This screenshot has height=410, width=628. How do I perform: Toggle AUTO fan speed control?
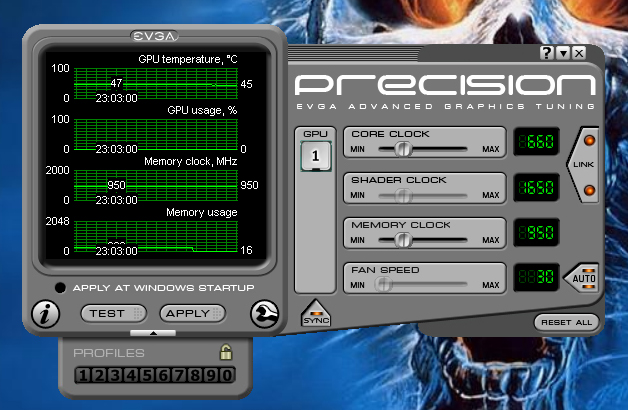(582, 277)
